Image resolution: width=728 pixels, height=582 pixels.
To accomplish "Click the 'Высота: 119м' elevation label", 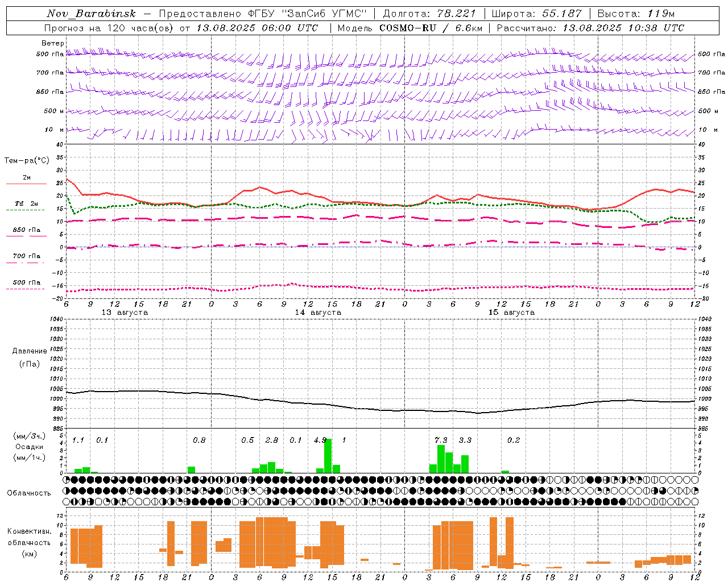I will pyautogui.click(x=636, y=14).
